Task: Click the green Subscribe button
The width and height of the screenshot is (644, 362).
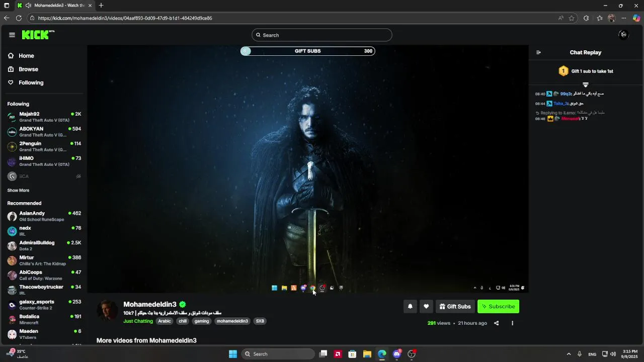Action: (498, 307)
